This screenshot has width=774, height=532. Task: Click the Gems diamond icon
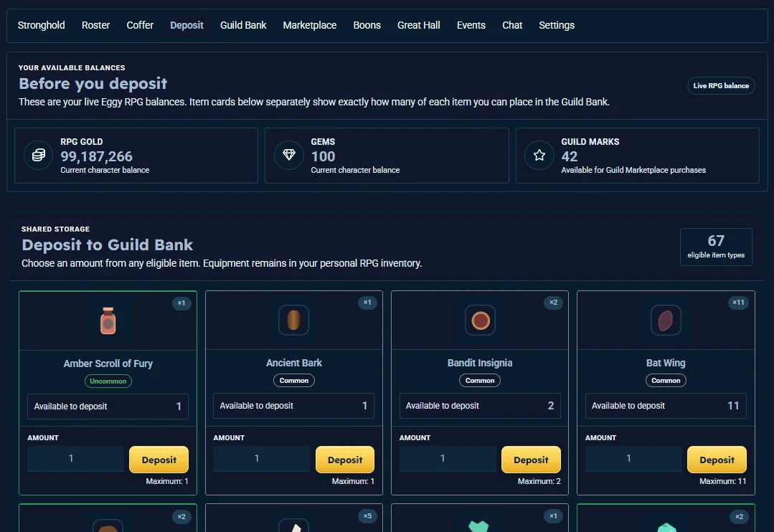click(x=289, y=156)
